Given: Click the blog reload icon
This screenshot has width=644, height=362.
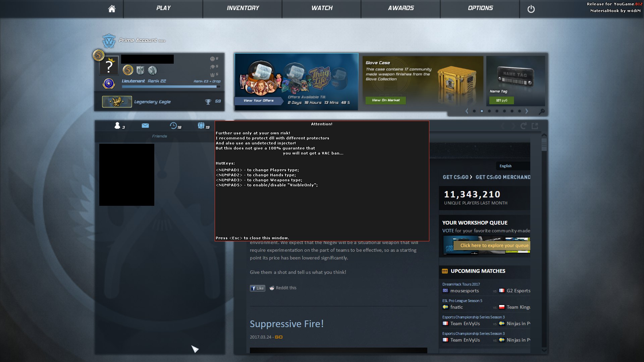Looking at the screenshot, I should coord(523,126).
